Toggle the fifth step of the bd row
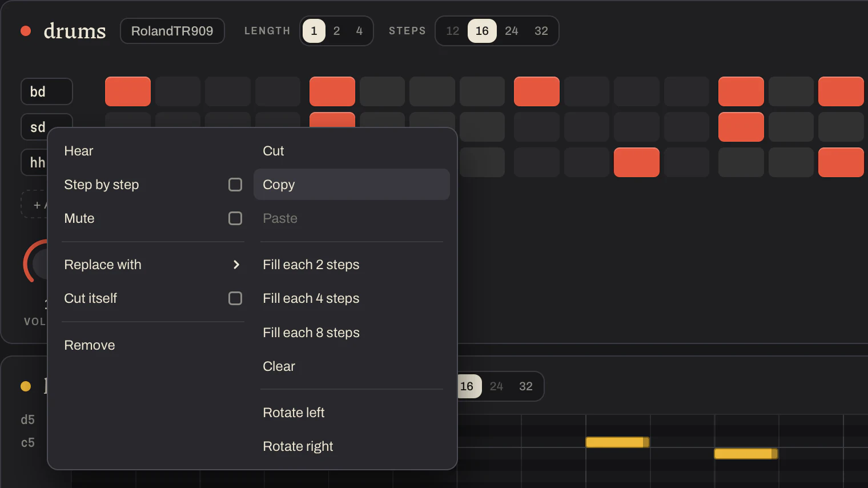The height and width of the screenshot is (488, 868). pos(332,91)
